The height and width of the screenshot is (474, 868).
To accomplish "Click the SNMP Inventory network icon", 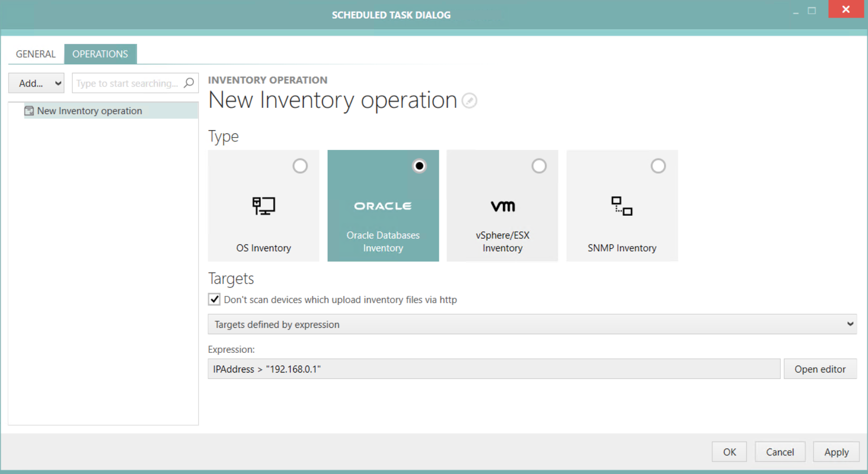I will [x=622, y=206].
